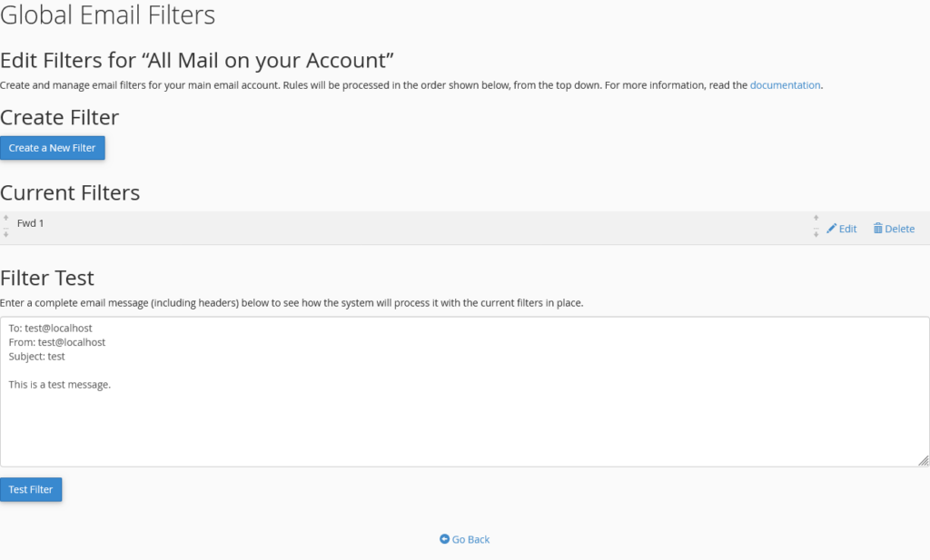Screen dimensions: 930x560
Task: Follow the Go Back link text
Action: click(470, 539)
